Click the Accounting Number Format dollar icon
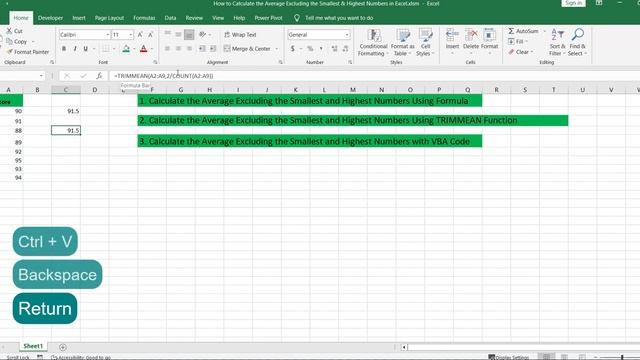Viewport: 640px width, 360px height. [x=293, y=49]
